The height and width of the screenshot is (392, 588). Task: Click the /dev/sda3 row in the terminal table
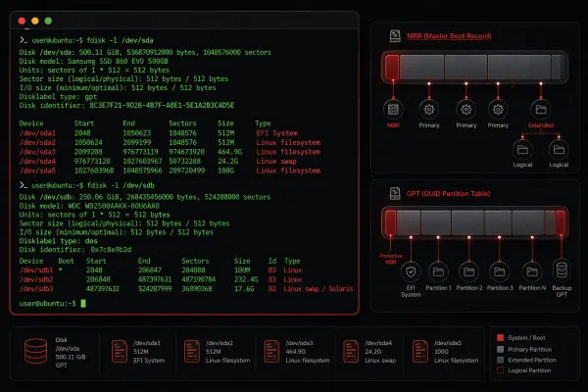(x=170, y=152)
